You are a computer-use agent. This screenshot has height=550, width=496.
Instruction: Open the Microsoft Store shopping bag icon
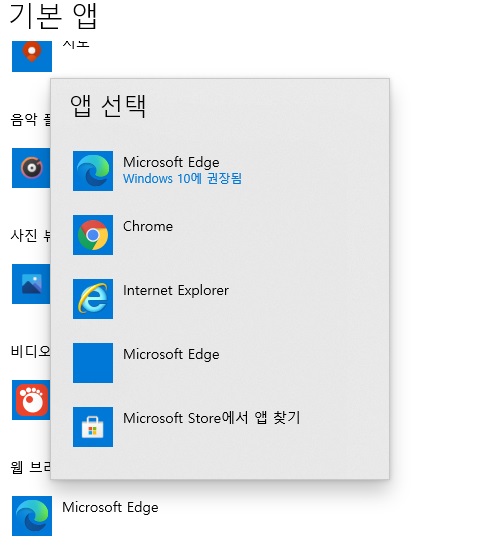pyautogui.click(x=93, y=427)
